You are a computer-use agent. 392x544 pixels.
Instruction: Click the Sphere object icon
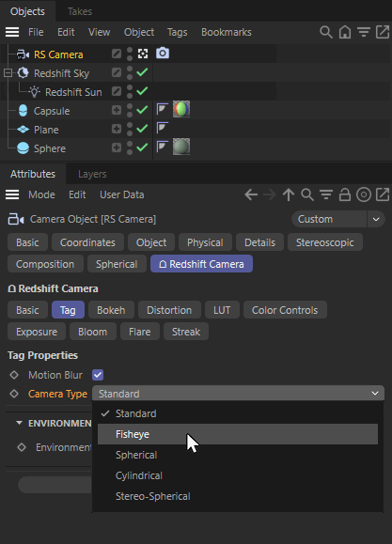tap(23, 148)
